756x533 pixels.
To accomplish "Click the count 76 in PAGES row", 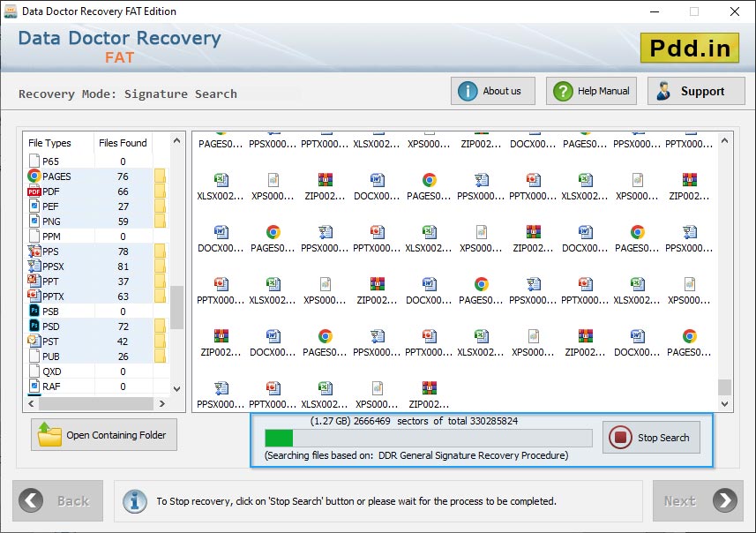I will 123,176.
